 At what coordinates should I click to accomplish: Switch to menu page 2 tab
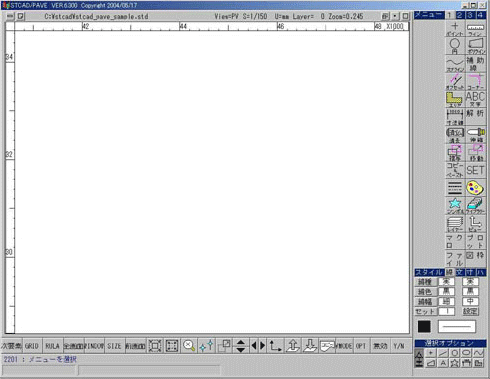pos(460,15)
